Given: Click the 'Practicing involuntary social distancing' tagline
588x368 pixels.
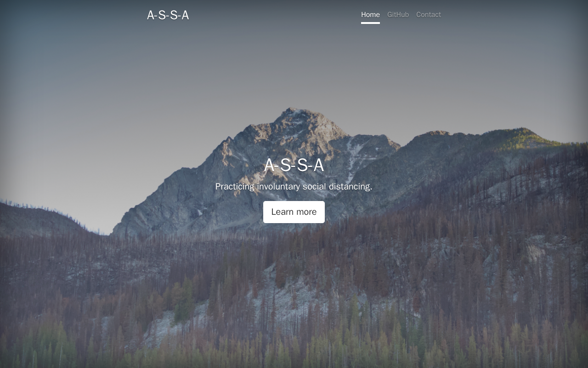Looking at the screenshot, I should (294, 186).
